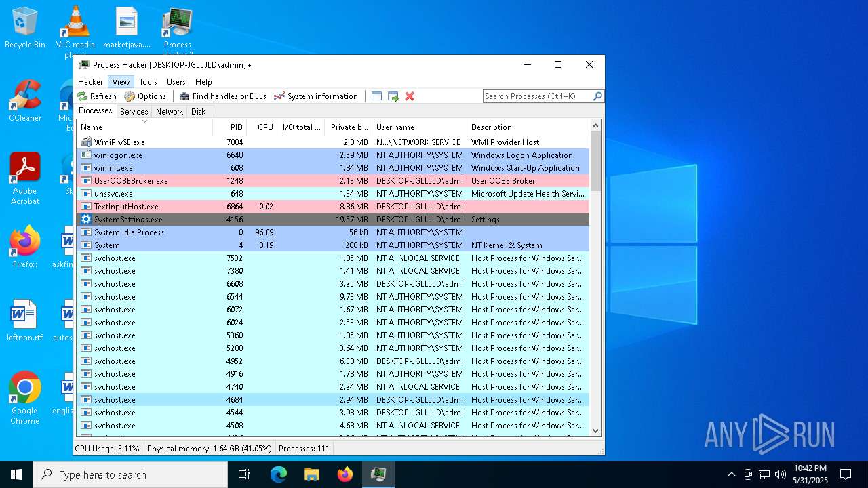Image resolution: width=868 pixels, height=488 pixels.
Task: Click Process Hacker taskbar button
Action: click(x=378, y=474)
